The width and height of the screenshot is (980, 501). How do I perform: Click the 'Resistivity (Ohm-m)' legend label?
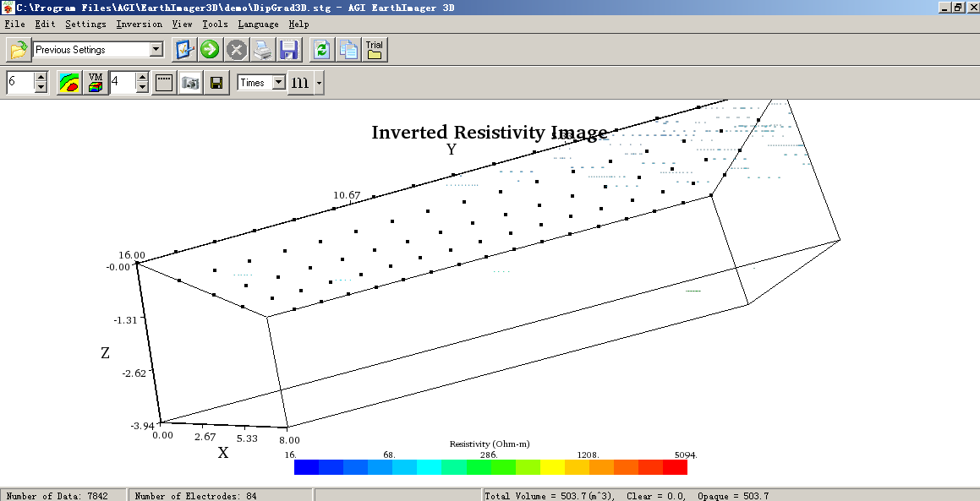point(490,444)
